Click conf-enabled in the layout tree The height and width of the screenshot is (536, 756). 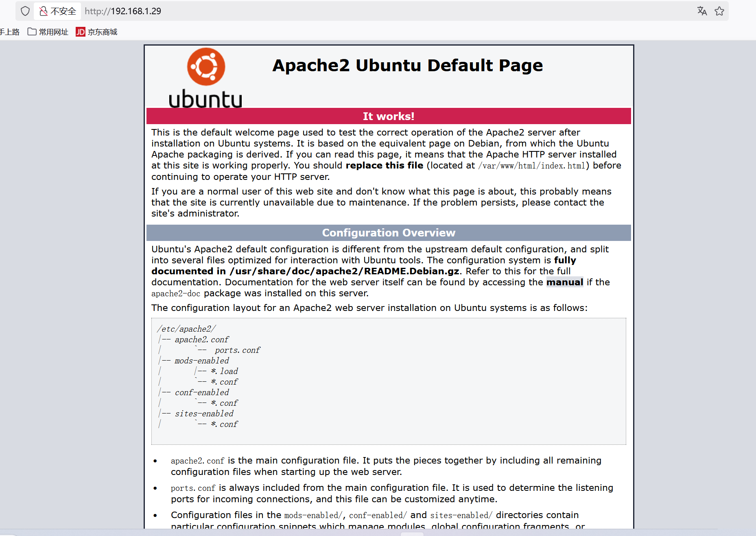tap(202, 392)
